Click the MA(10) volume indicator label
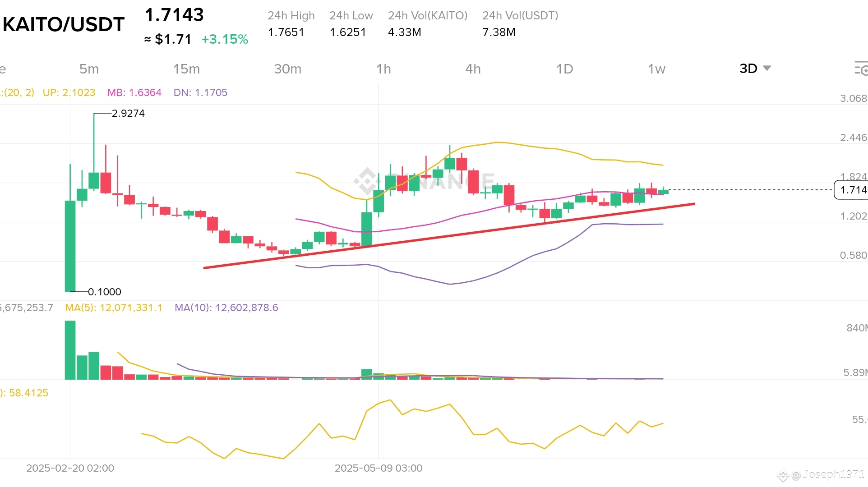Screen dimensions: 868x487 tap(226, 308)
